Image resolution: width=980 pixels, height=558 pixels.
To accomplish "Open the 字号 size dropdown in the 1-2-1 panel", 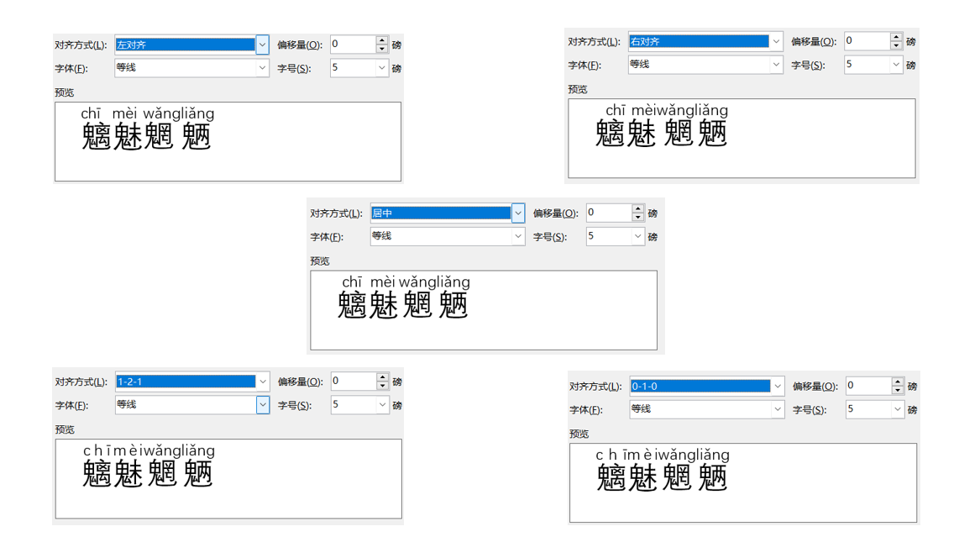I will pos(382,405).
